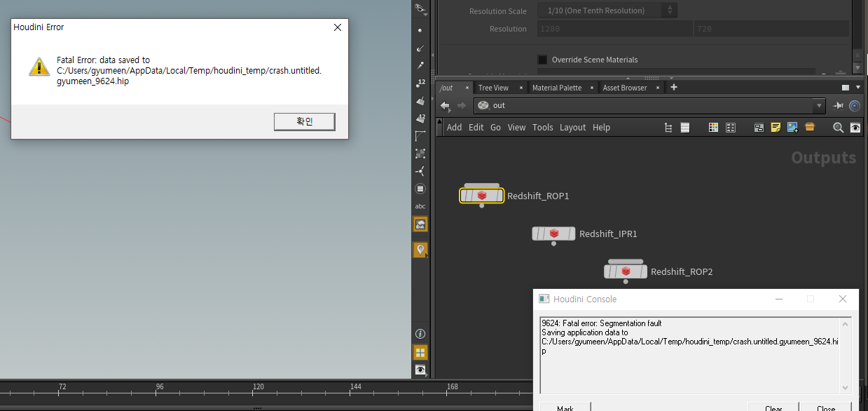Click the Clear button in Houdini Console
This screenshot has height=411, width=868.
773,408
